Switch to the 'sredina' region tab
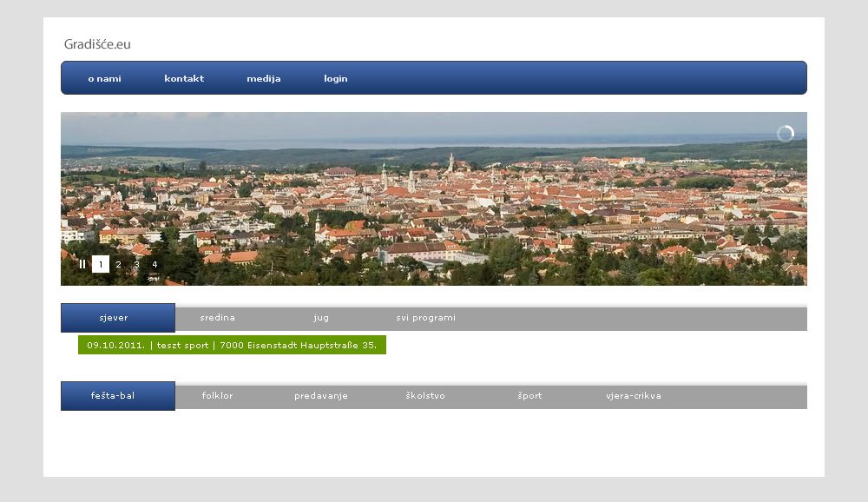Screen dimensions: 868x502 click(218, 318)
